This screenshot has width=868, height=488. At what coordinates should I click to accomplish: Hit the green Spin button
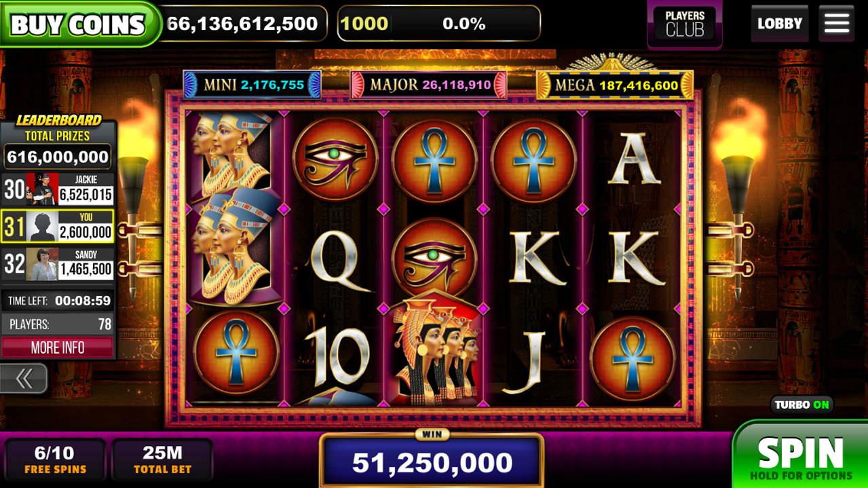(x=801, y=457)
